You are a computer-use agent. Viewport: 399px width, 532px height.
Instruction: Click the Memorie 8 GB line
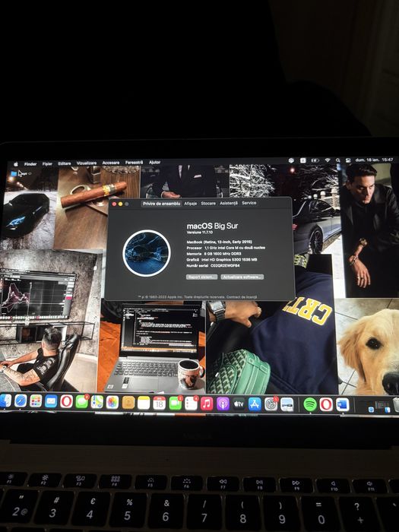[214, 253]
